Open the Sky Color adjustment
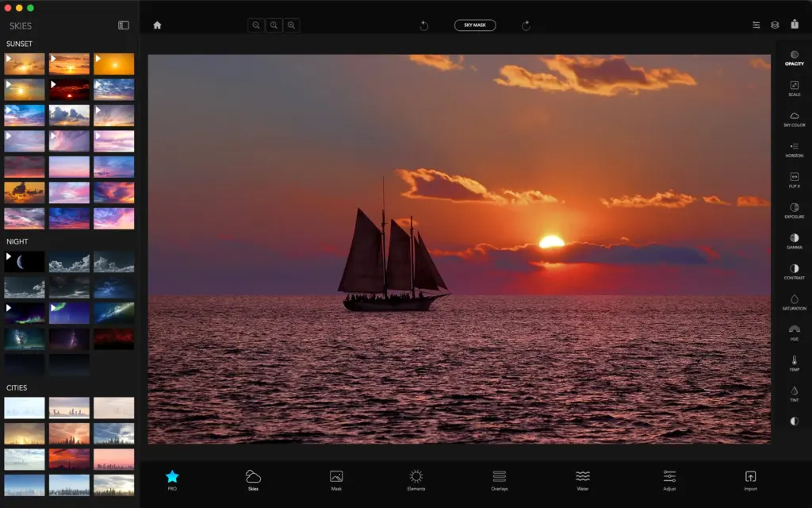Image resolution: width=812 pixels, height=508 pixels. click(x=794, y=119)
